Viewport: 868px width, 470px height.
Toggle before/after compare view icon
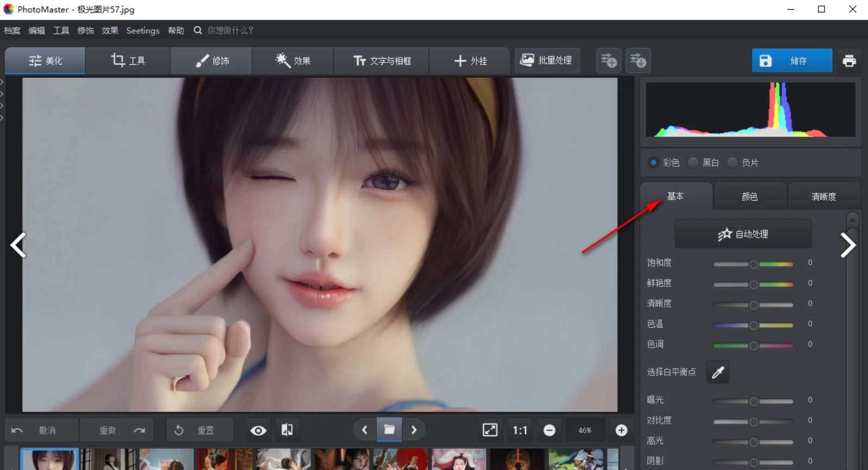click(287, 430)
